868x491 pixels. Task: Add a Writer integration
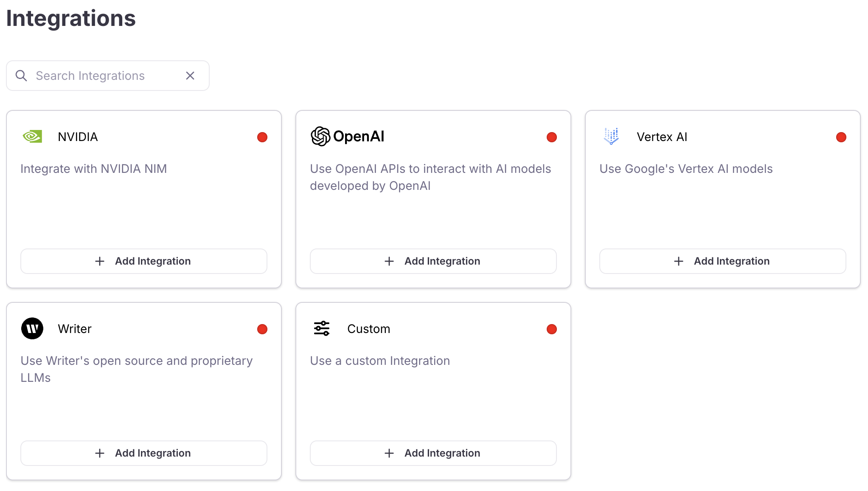pyautogui.click(x=143, y=453)
